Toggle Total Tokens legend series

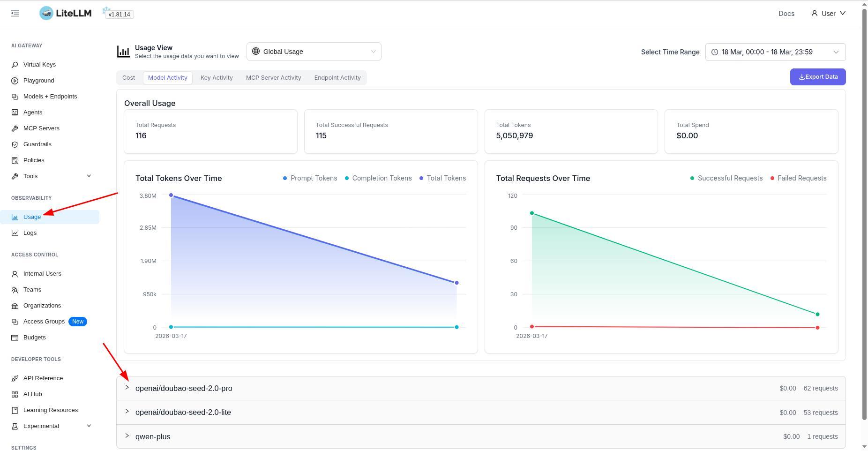click(x=442, y=178)
